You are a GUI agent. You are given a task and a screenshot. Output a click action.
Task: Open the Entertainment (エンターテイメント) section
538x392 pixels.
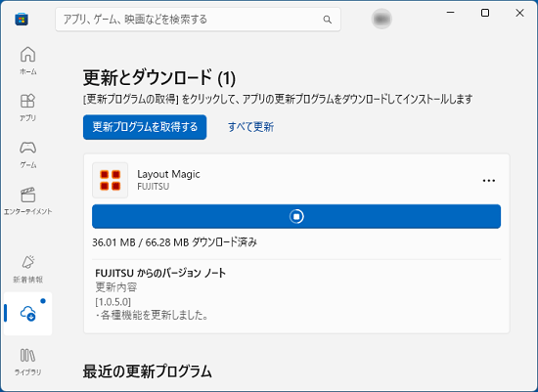(27, 201)
